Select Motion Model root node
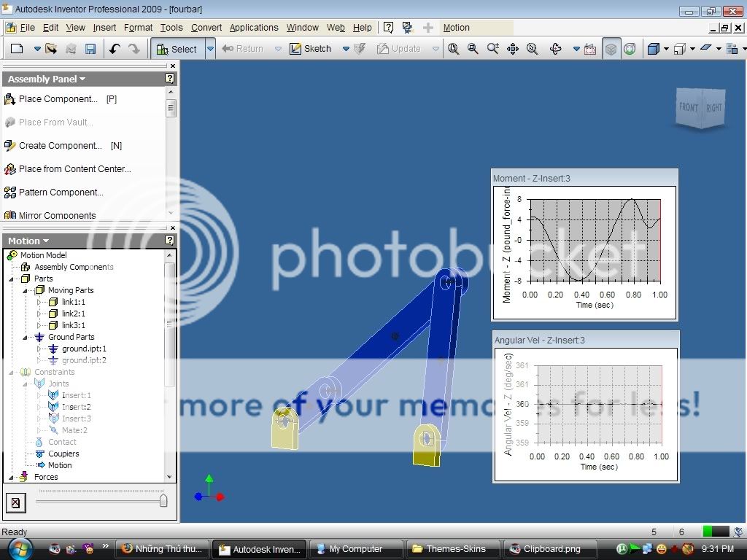Viewport: 747px width, 560px height. (x=43, y=255)
